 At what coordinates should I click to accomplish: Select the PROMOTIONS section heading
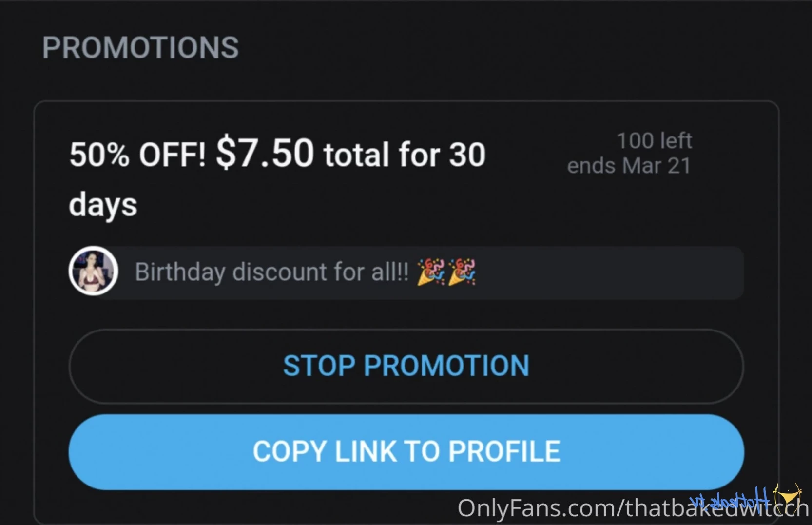(x=140, y=48)
